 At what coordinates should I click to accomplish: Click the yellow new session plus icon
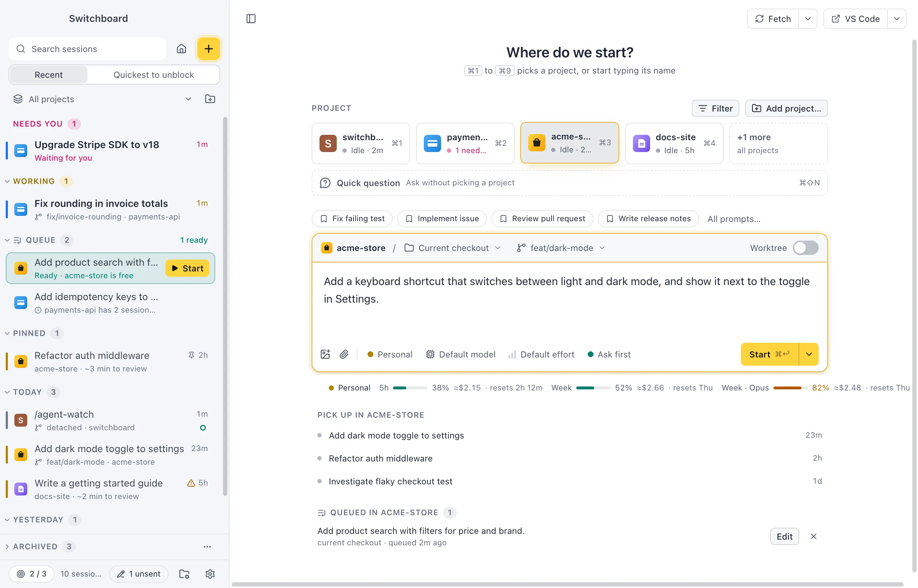tap(208, 49)
